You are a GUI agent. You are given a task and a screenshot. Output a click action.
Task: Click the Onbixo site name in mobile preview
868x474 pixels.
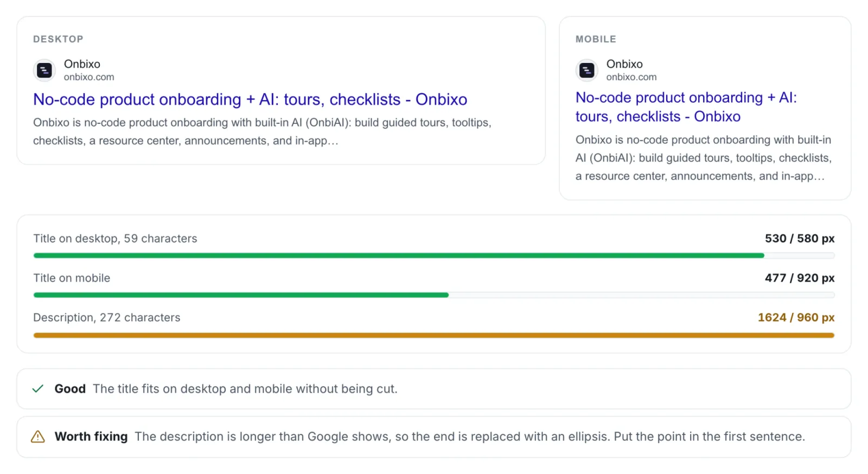coord(624,64)
